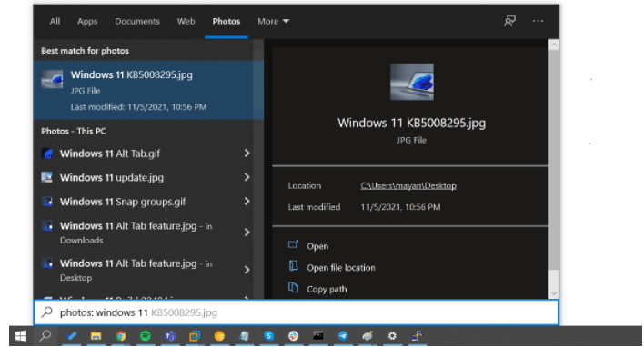Select Windows 11 update.jpg result

point(144,177)
